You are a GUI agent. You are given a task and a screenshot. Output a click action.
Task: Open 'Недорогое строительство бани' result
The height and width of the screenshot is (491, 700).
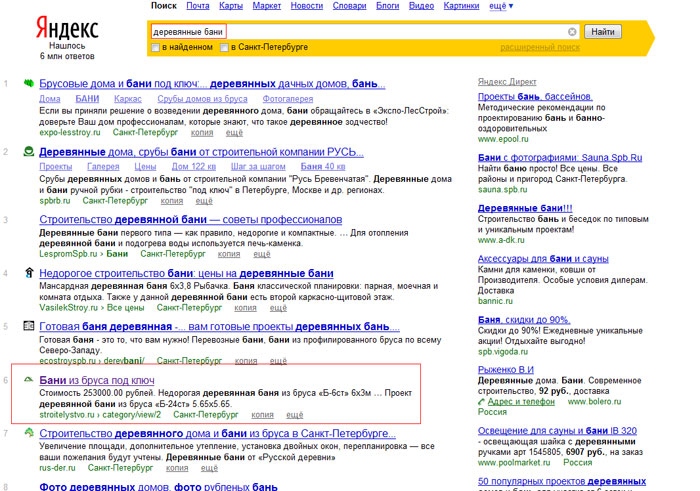pos(186,273)
